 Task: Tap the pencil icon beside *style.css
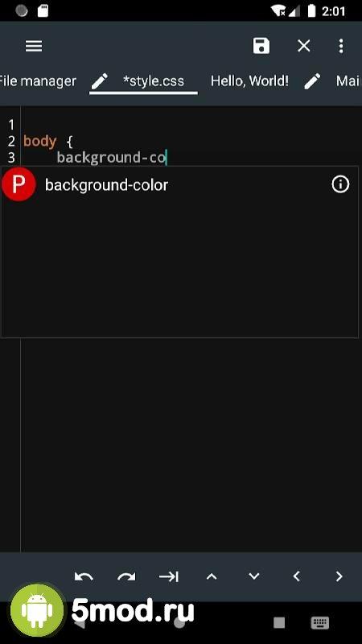[x=99, y=81]
